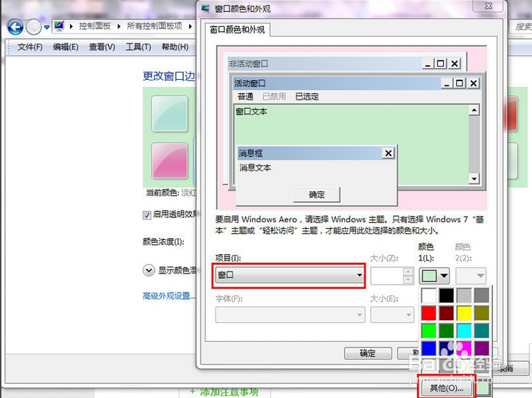
Task: Select 所有控制面板项 breadcrumb
Action: pyautogui.click(x=154, y=26)
